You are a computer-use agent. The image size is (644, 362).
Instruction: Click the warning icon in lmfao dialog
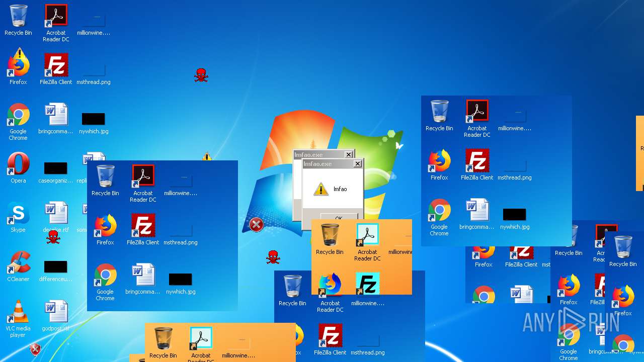(x=321, y=189)
